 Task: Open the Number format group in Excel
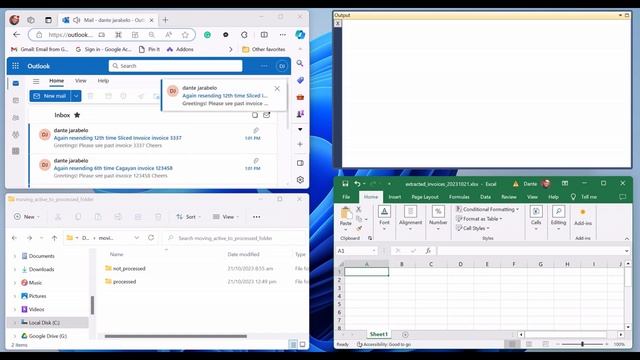pyautogui.click(x=438, y=218)
